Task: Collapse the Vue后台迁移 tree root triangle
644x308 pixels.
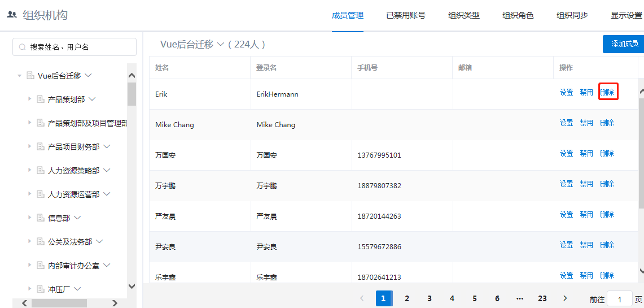Action: click(19, 76)
